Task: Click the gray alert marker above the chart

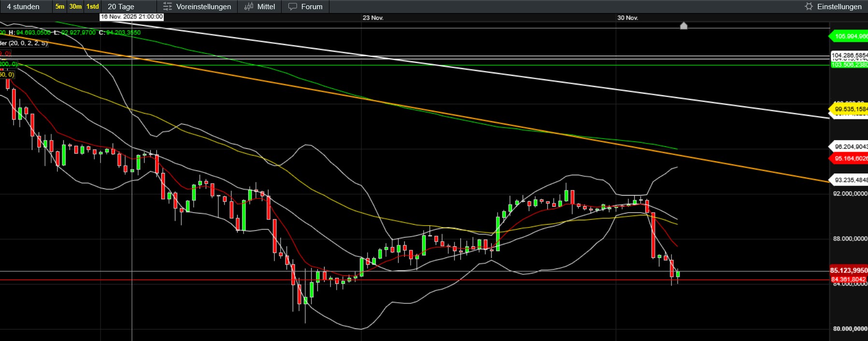Action: (x=683, y=26)
